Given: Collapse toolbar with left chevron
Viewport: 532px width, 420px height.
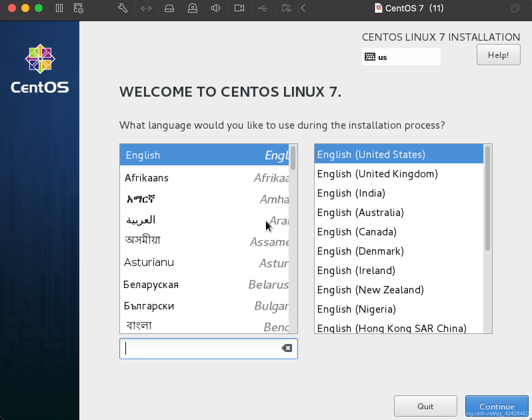Looking at the screenshot, I should [303, 8].
